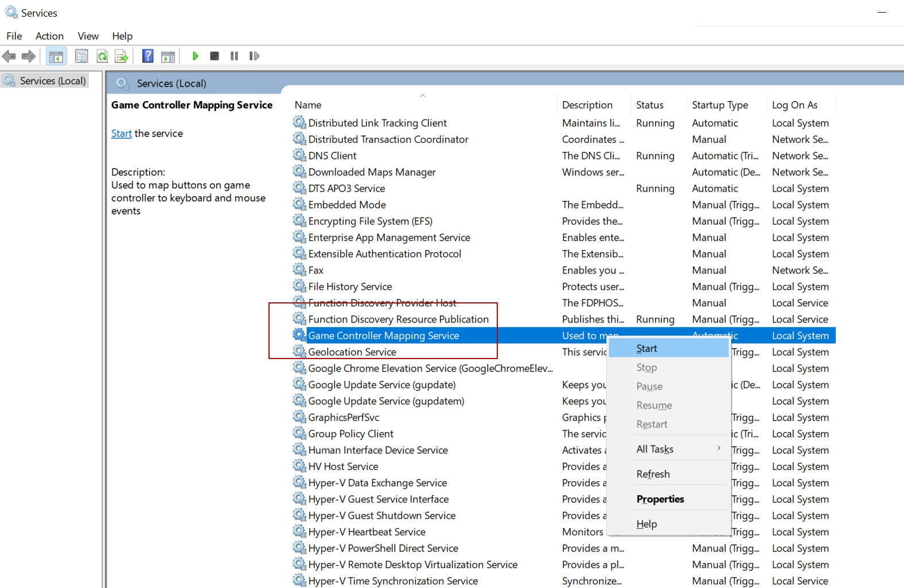904x588 pixels.
Task: Click the Refresh toolbar icon
Action: click(x=102, y=56)
